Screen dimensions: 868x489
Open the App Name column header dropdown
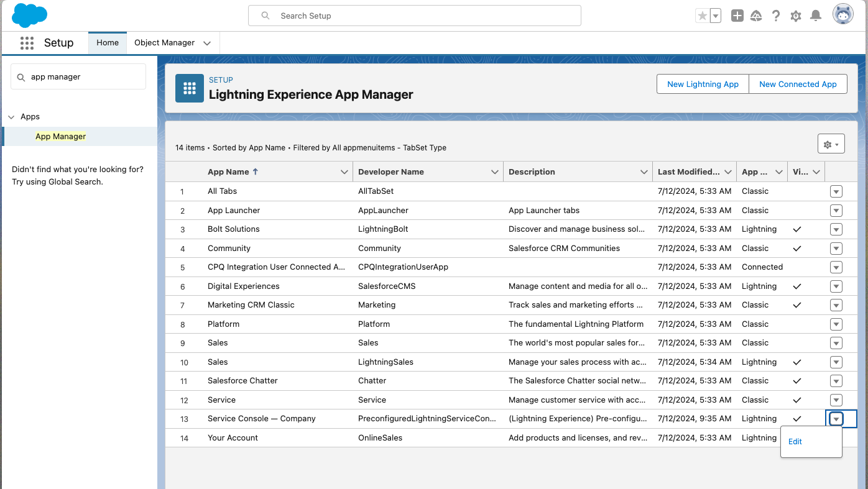pos(344,171)
